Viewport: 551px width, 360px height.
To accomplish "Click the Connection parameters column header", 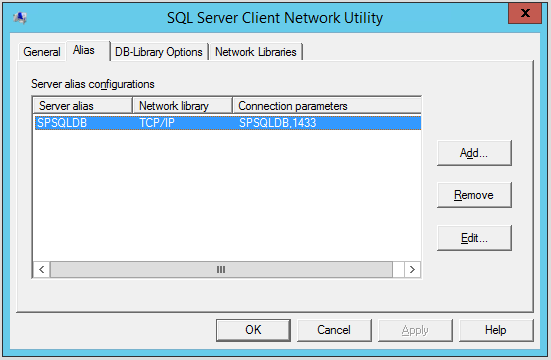I will pos(327,106).
